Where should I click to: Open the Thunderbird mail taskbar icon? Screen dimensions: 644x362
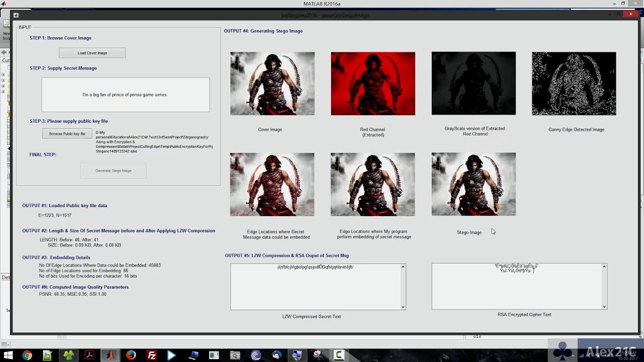(x=276, y=355)
